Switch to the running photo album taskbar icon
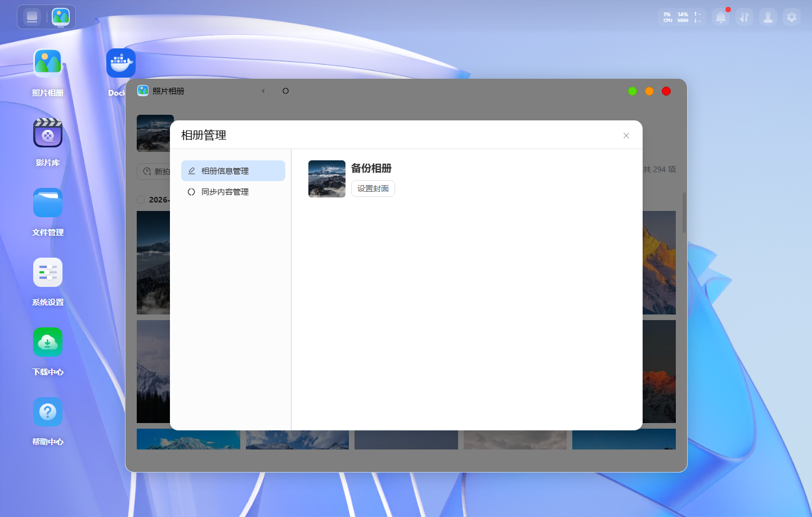The height and width of the screenshot is (517, 812). (x=61, y=17)
